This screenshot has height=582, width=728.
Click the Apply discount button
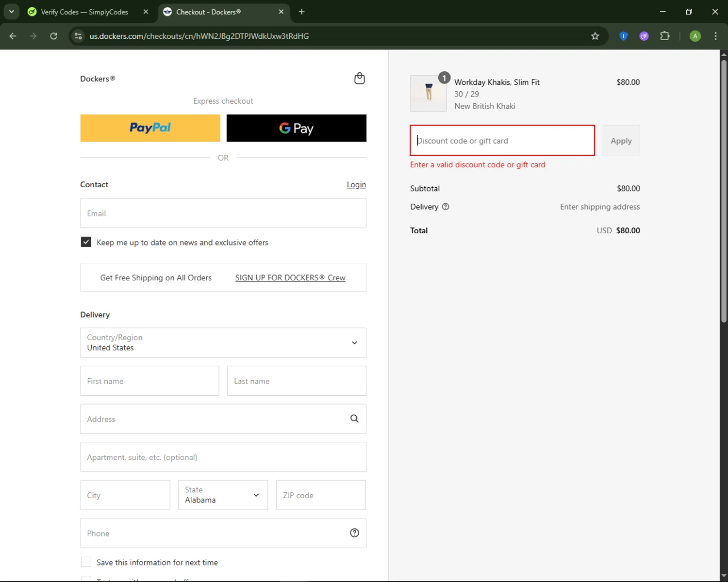pos(621,141)
